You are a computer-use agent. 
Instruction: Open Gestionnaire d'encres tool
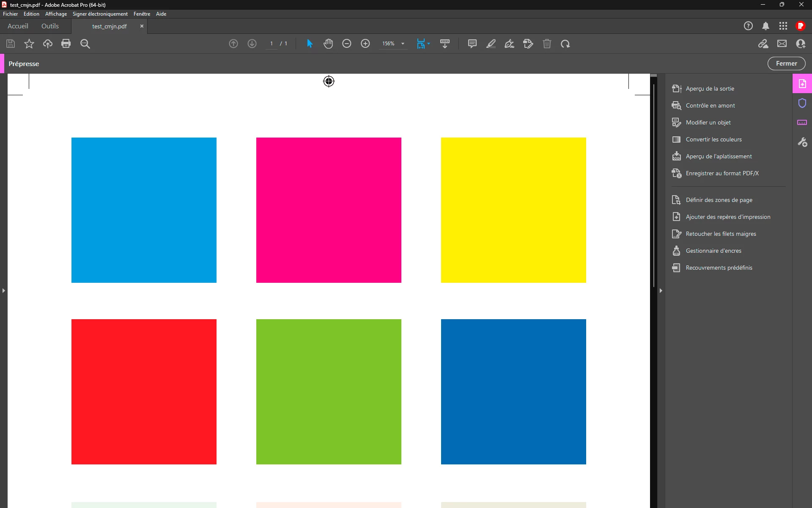pyautogui.click(x=713, y=251)
